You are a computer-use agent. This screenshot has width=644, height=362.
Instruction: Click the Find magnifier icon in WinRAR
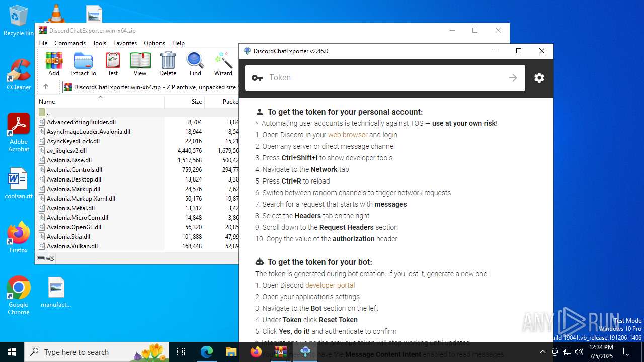tap(195, 64)
